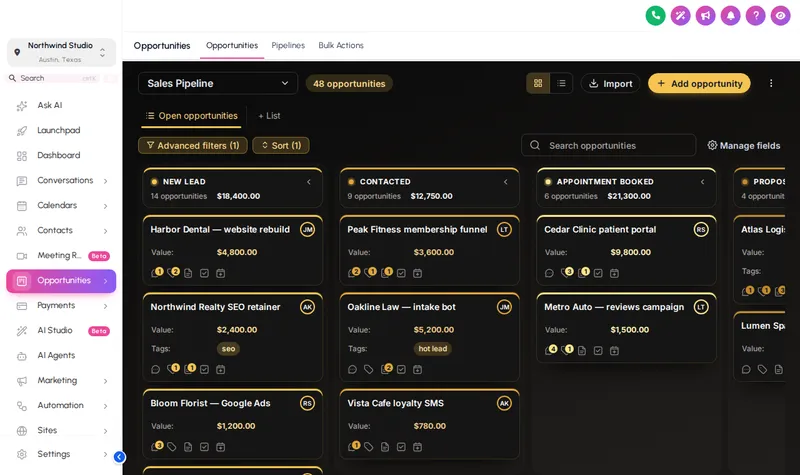Click Manage fields
This screenshot has height=475, width=800.
743,145
